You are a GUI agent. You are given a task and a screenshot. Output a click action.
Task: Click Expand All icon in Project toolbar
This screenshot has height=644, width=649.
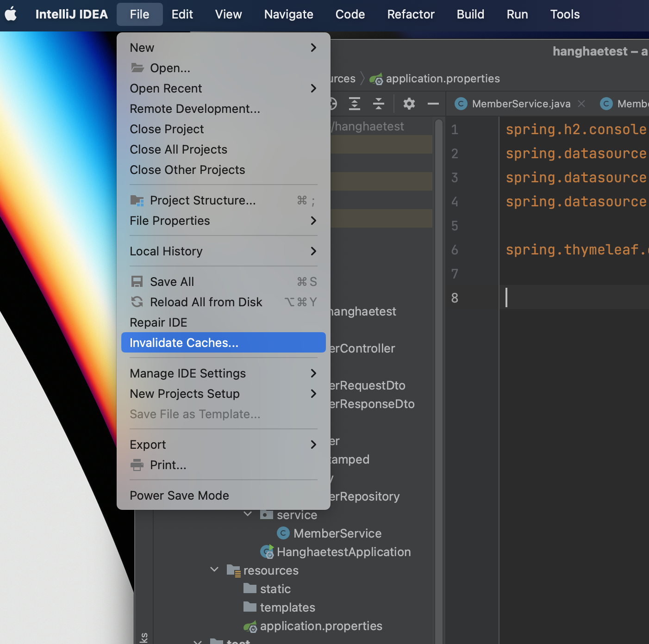[355, 104]
